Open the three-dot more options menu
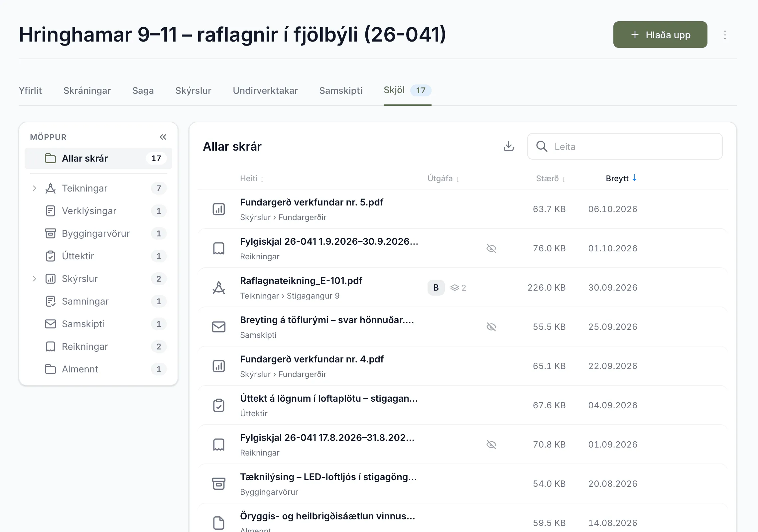The image size is (758, 532). pos(725,35)
